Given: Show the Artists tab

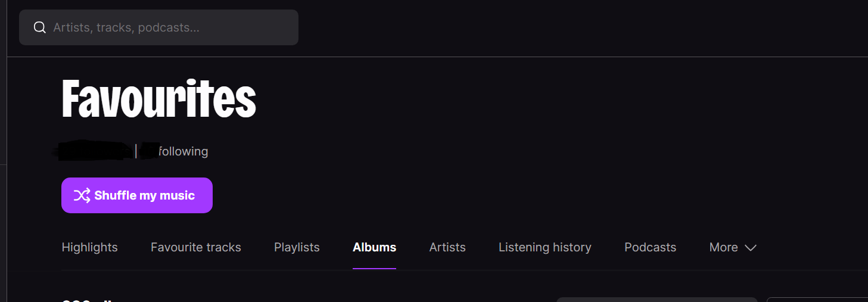Looking at the screenshot, I should [447, 247].
